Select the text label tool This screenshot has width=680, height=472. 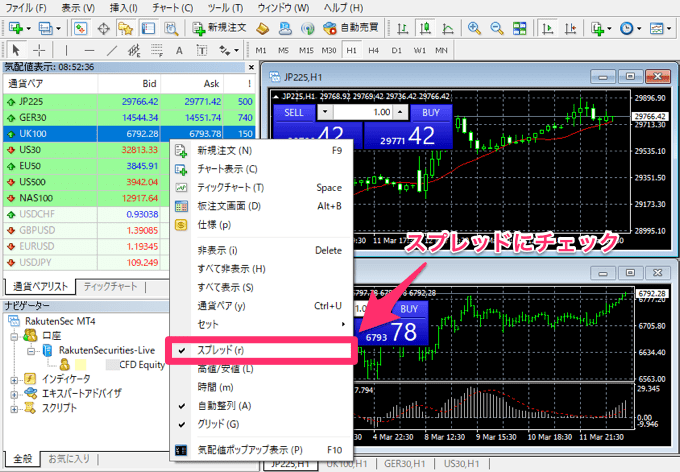(x=202, y=50)
